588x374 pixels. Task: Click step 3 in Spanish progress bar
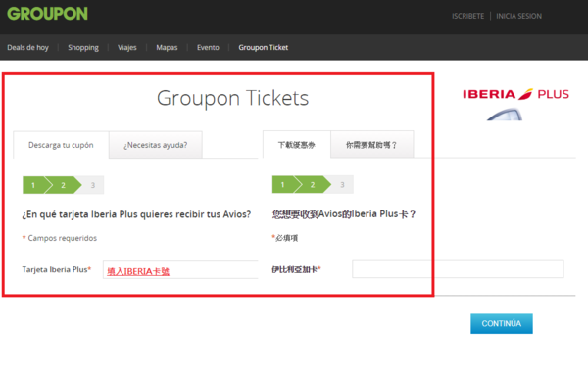pyautogui.click(x=93, y=185)
